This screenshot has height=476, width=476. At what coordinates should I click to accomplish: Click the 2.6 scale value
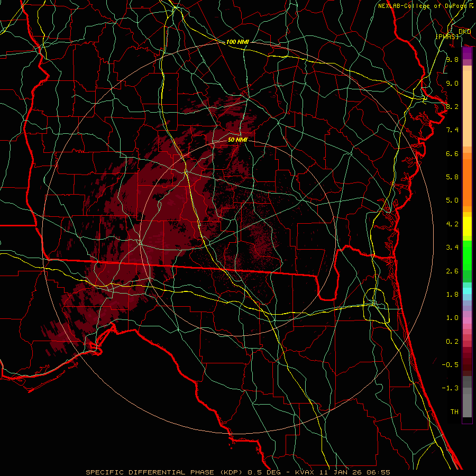tap(452, 271)
